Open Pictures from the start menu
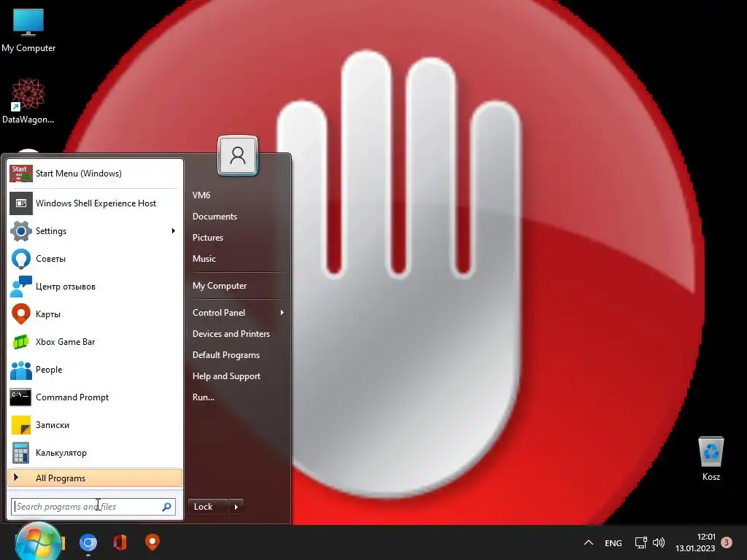This screenshot has height=560, width=747. coord(208,238)
